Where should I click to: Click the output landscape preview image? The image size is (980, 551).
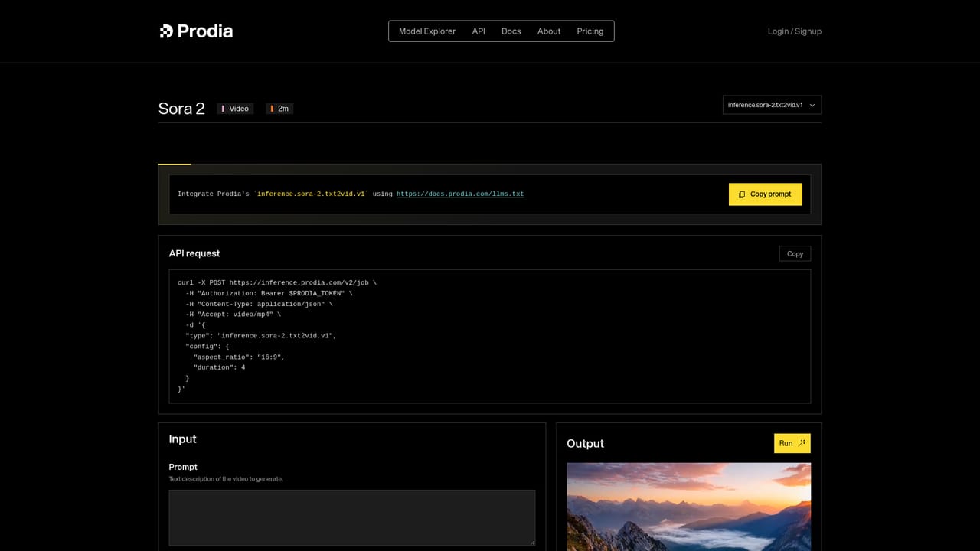tap(688, 507)
